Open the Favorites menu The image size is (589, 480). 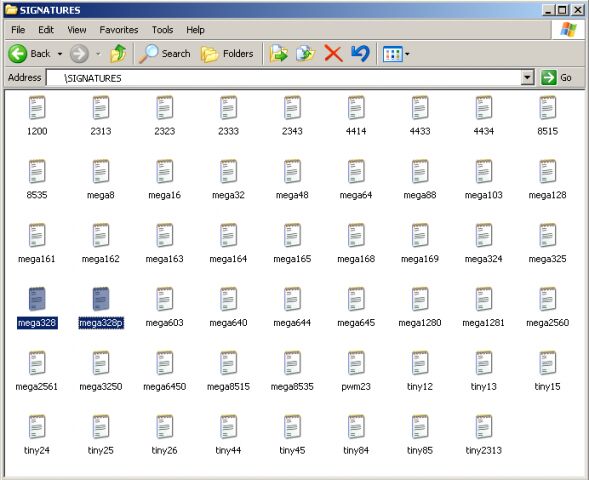pos(119,30)
